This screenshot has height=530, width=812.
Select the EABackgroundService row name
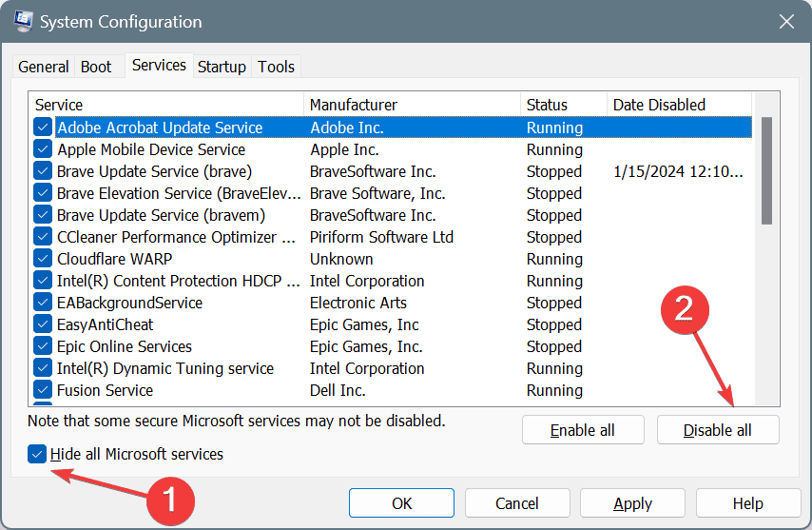pyautogui.click(x=129, y=303)
